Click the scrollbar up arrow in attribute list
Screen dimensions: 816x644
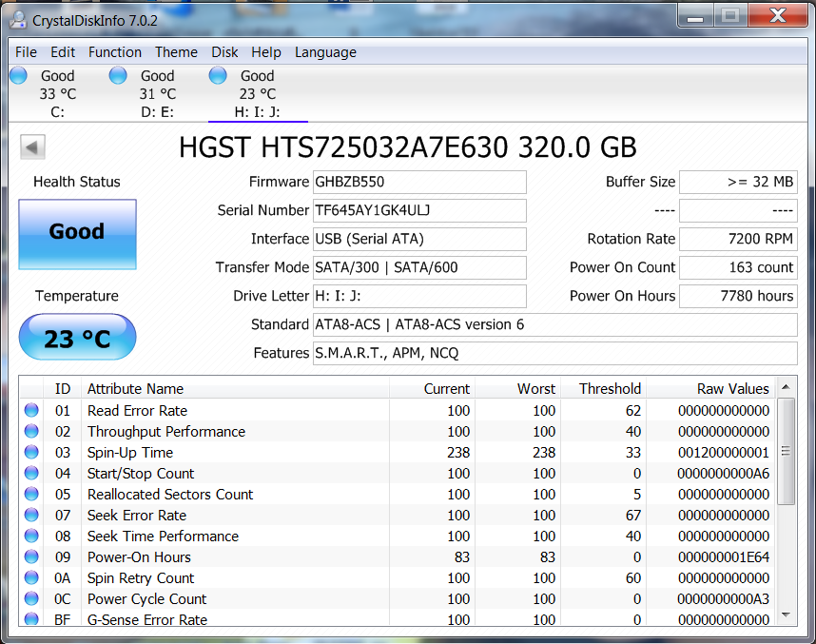tap(786, 387)
